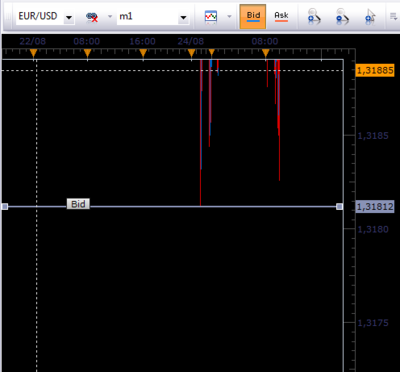
Task: Click the timeline marker under 16:00
Action: [x=143, y=53]
